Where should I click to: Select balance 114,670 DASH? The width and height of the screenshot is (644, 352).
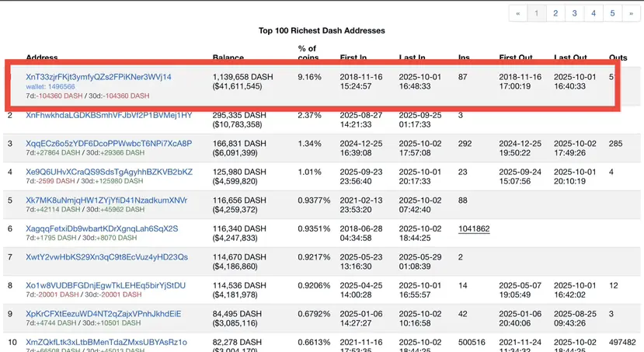tap(239, 256)
